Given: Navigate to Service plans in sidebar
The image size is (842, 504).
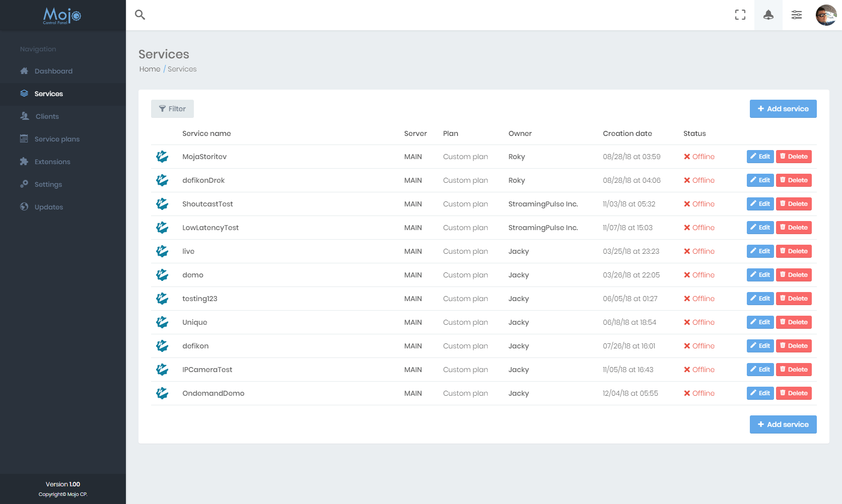Looking at the screenshot, I should click(57, 139).
